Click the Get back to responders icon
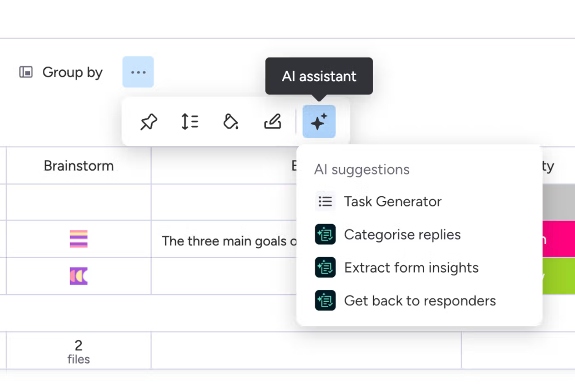This screenshot has width=575, height=392. coord(325,300)
